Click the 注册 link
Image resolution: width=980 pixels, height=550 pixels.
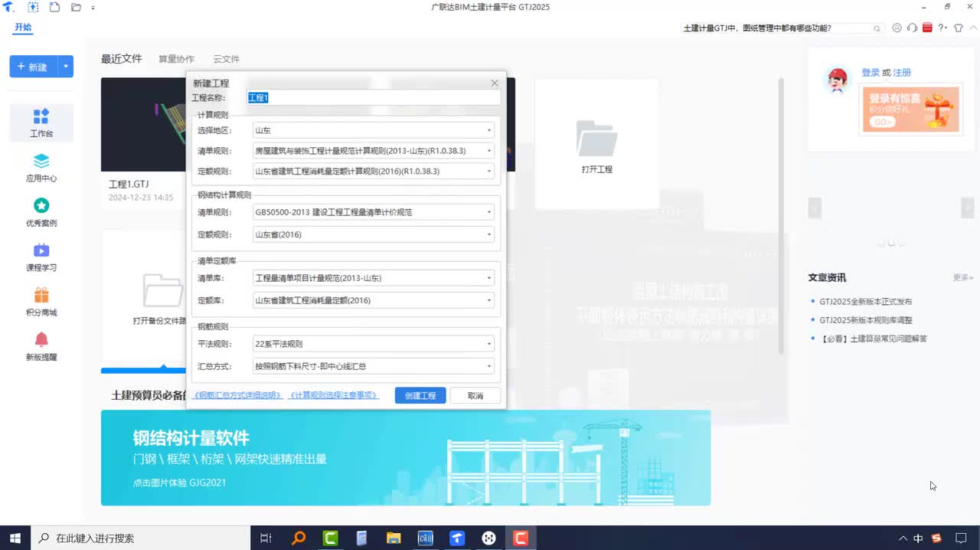click(x=902, y=73)
